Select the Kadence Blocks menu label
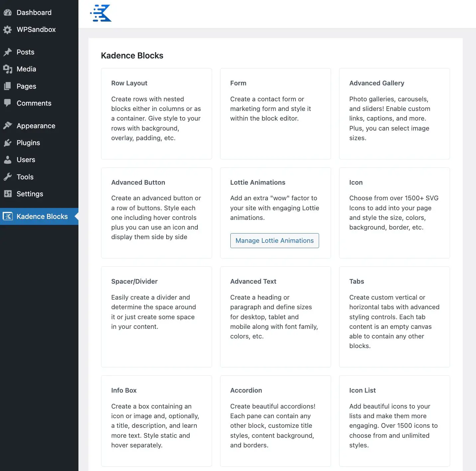 [x=42, y=217]
